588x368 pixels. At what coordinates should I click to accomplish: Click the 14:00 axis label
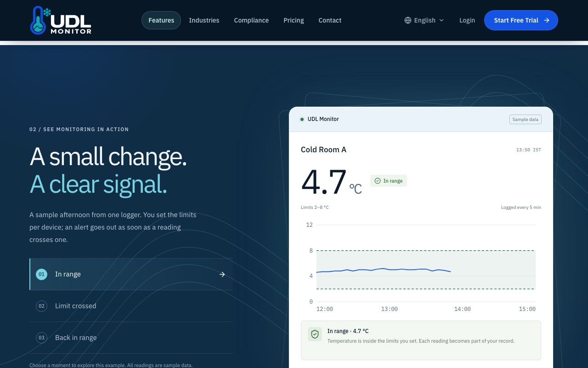462,309
